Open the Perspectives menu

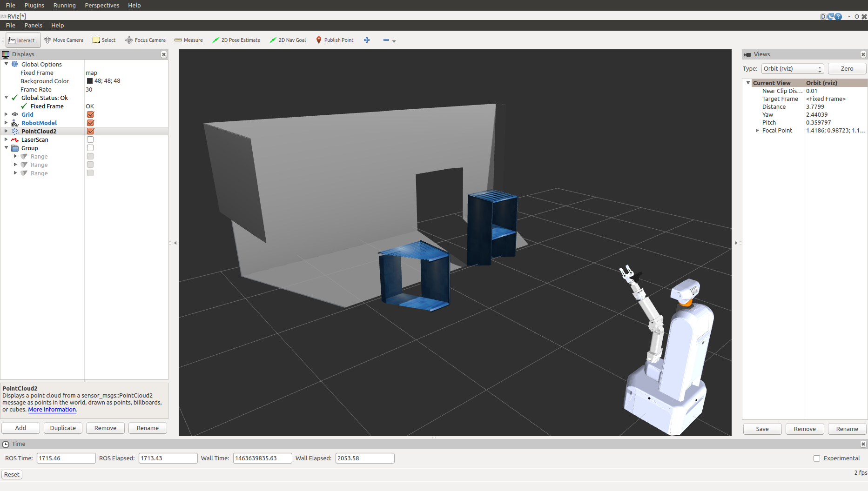pos(102,6)
